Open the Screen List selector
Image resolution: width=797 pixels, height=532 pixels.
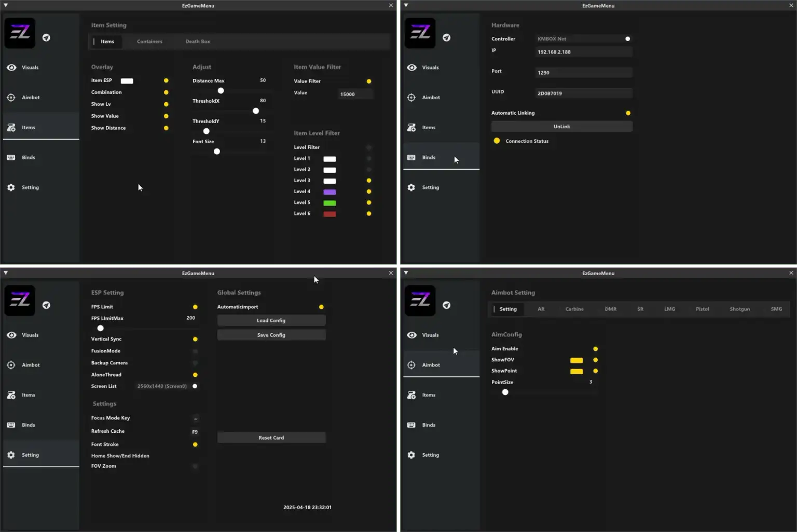click(162, 386)
